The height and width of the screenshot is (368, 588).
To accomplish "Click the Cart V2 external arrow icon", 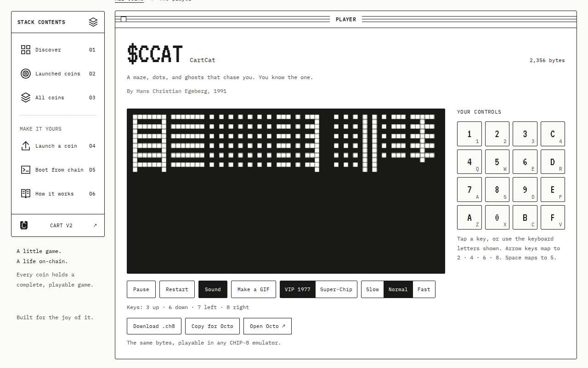I will coord(95,225).
